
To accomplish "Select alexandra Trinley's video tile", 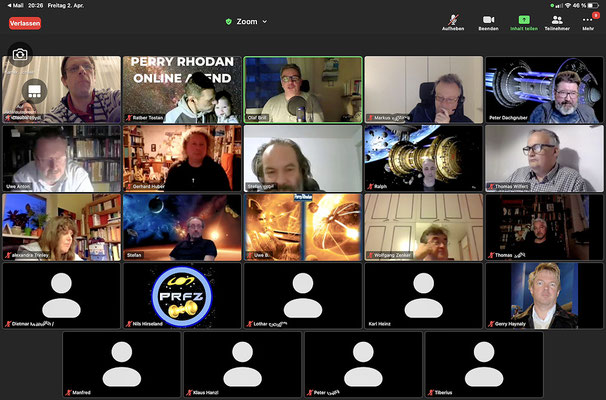I will 61,227.
